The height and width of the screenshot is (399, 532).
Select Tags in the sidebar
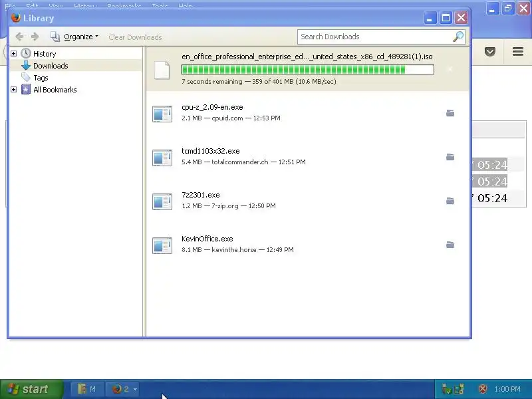coord(41,78)
